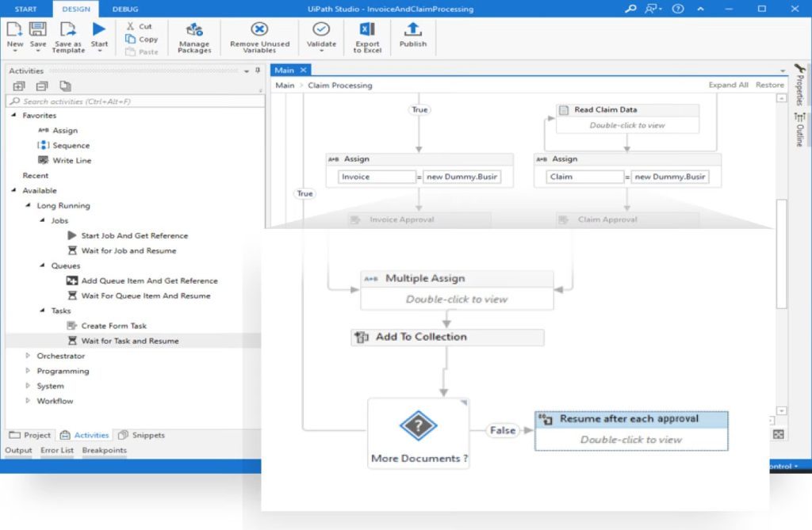Open the Snippets panel tab
Viewport: 812px width, 530px height.
click(144, 434)
